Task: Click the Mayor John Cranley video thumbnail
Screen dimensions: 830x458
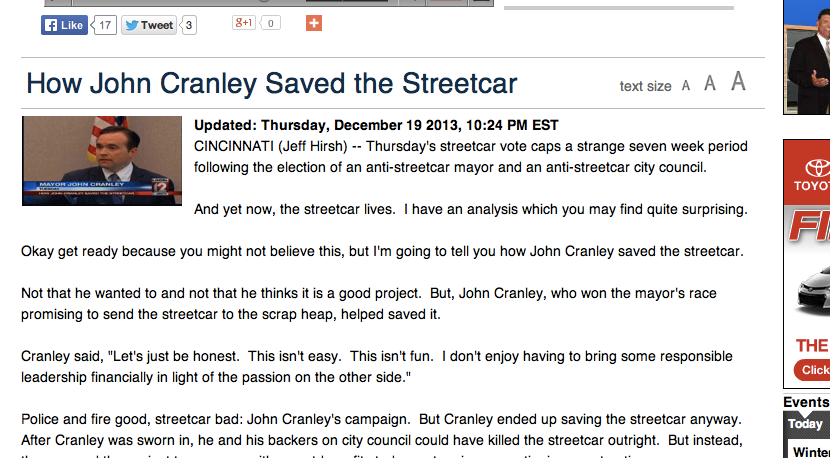Action: [102, 161]
